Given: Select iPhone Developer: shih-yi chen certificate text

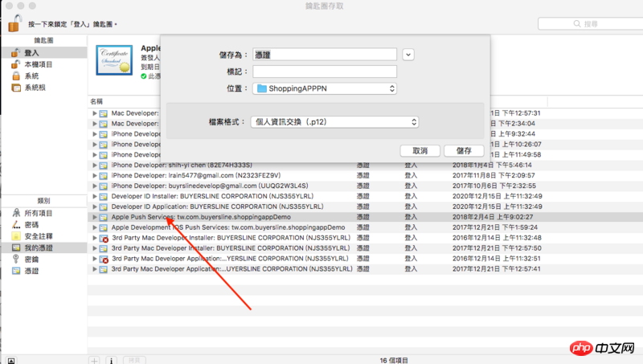Looking at the screenshot, I should (182, 166).
